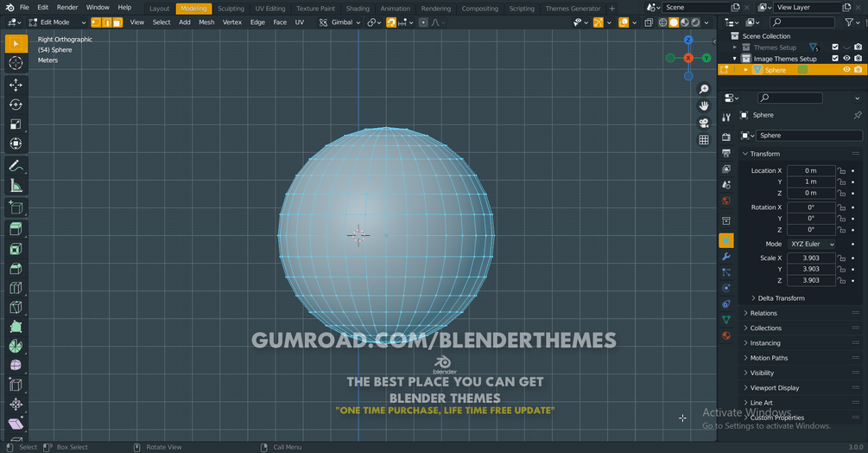Select the Measure tool
Viewport: 868px width, 453px height.
click(16, 186)
